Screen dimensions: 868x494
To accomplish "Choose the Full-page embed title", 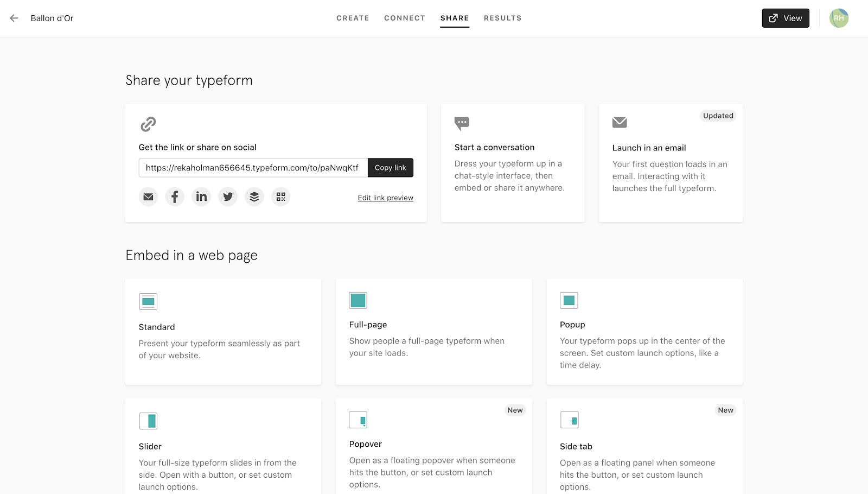I will [368, 325].
